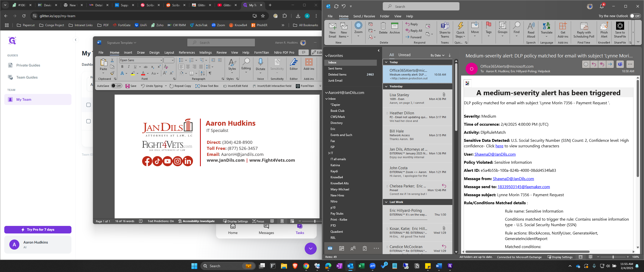Open Team Guides in Glitter sidebar

27,77
